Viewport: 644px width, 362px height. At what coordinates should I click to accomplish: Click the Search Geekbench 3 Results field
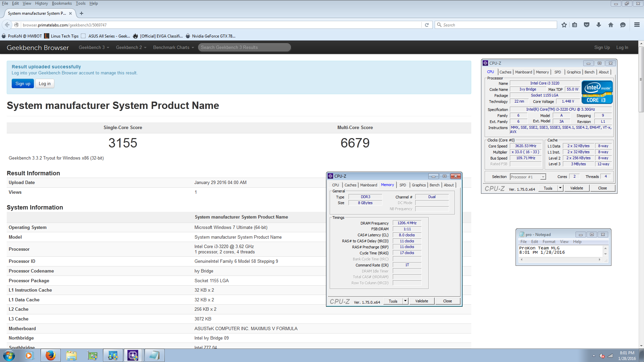[244, 47]
